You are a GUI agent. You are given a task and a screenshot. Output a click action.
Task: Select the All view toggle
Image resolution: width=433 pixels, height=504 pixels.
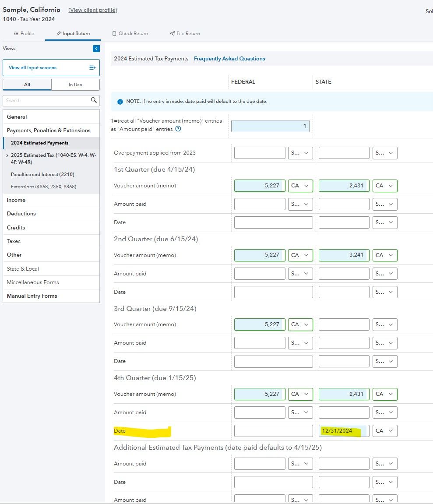[27, 85]
